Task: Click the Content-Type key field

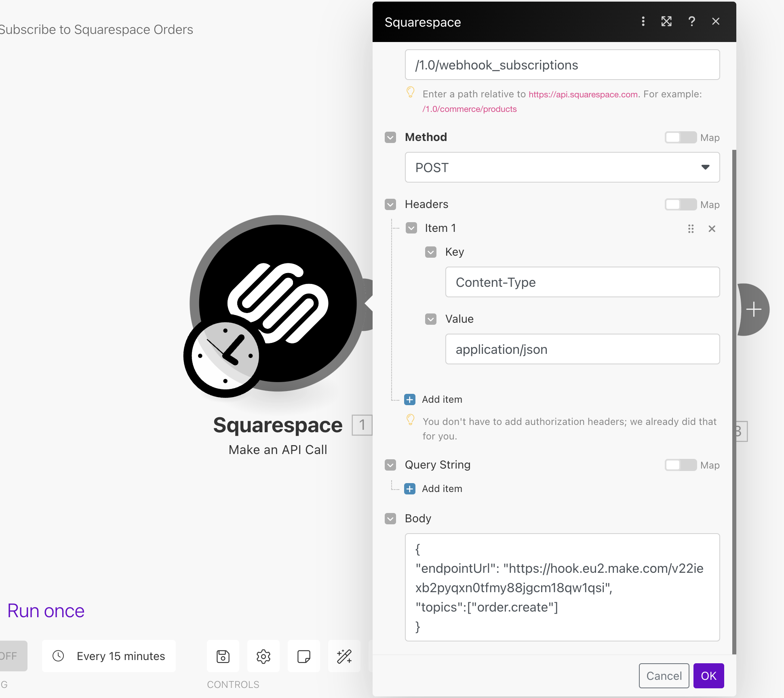Action: click(x=582, y=282)
